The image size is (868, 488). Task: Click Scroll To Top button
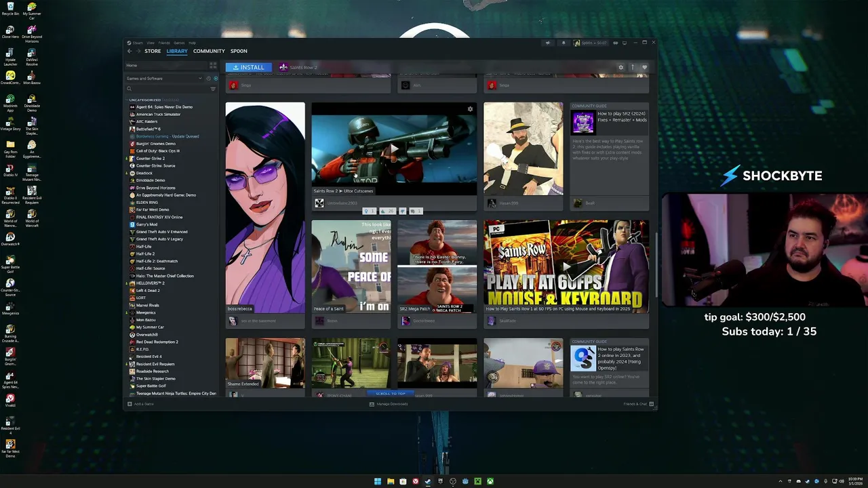[x=391, y=394]
